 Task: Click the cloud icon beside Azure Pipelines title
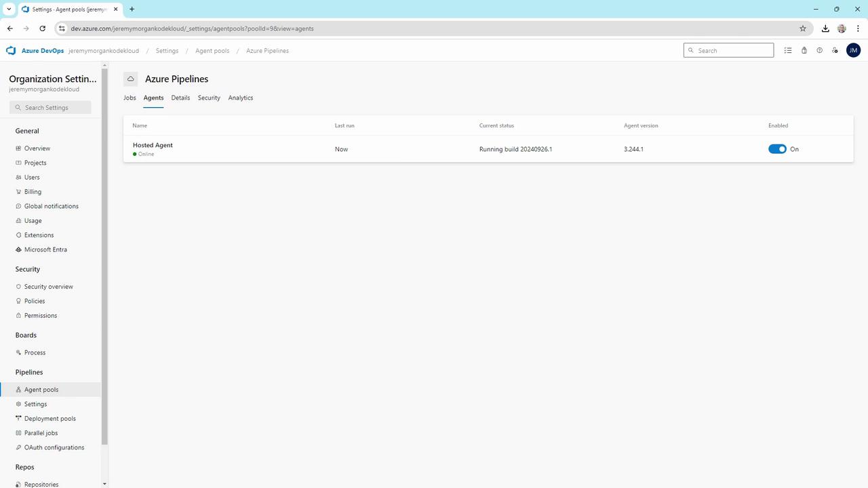pyautogui.click(x=131, y=79)
